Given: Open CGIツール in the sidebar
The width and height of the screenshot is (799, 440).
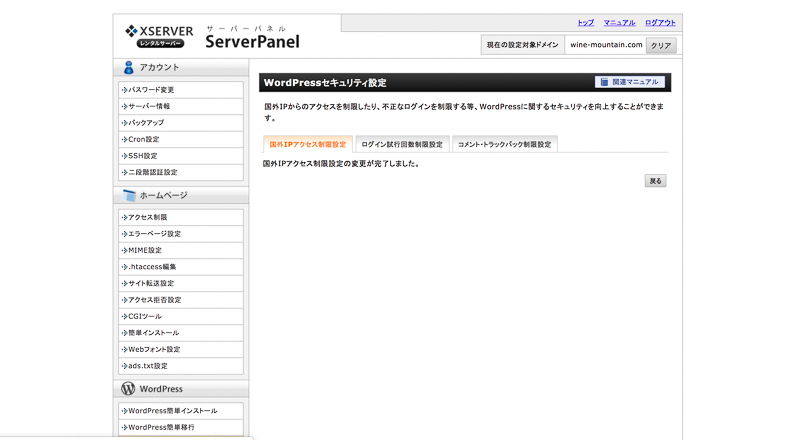Looking at the screenshot, I should coord(181,317).
